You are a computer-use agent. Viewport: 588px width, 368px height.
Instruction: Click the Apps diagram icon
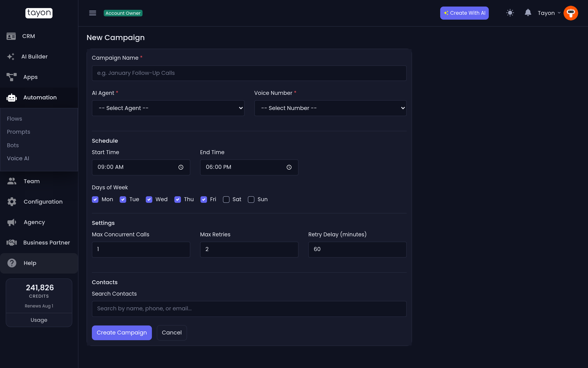click(11, 77)
